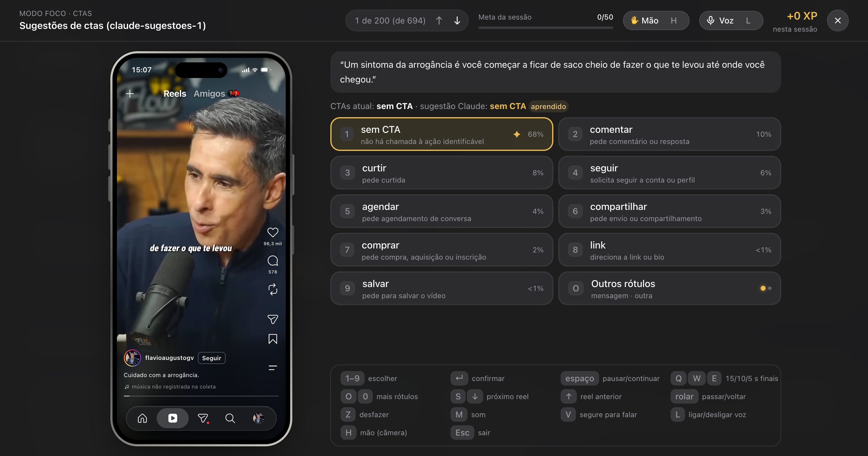Choose the 'curtir' label option

[442, 173]
